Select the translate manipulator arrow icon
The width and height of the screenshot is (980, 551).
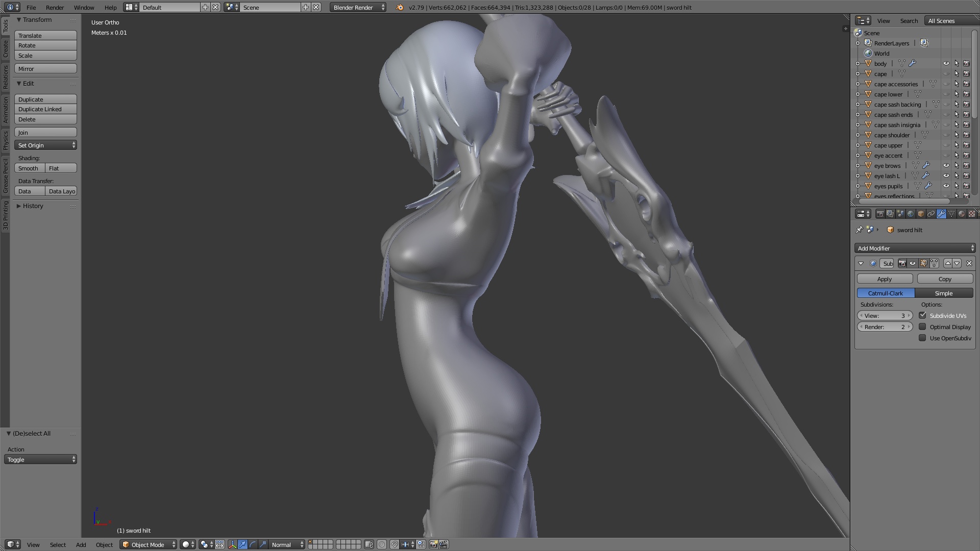pos(242,544)
